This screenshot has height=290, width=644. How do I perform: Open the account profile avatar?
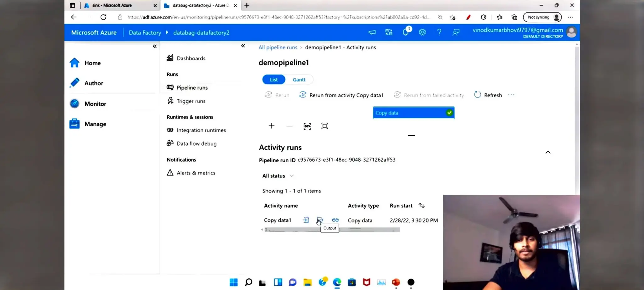(x=571, y=32)
